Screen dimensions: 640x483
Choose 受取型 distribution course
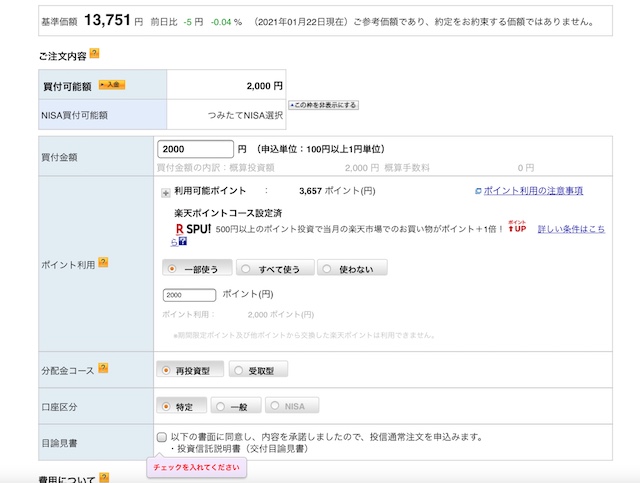tap(258, 370)
